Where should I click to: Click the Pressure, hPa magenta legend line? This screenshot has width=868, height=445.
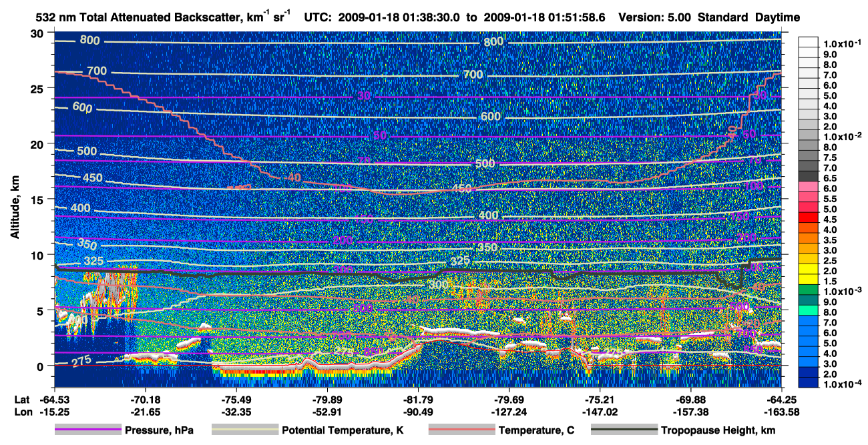(88, 430)
